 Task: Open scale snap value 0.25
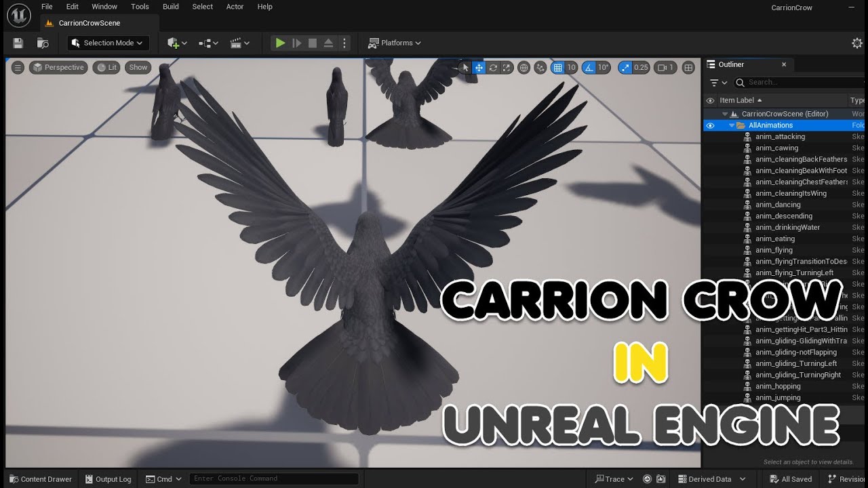[641, 67]
